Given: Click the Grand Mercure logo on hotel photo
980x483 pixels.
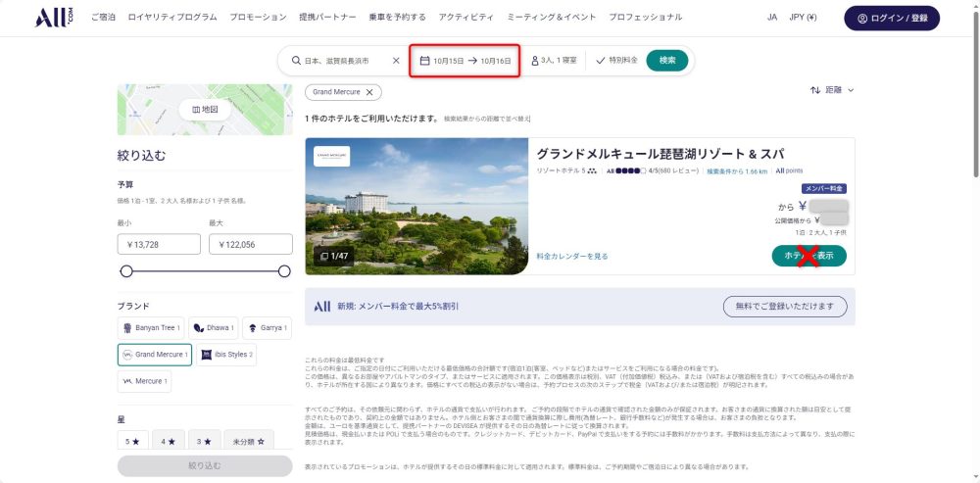Looking at the screenshot, I should coord(332,156).
